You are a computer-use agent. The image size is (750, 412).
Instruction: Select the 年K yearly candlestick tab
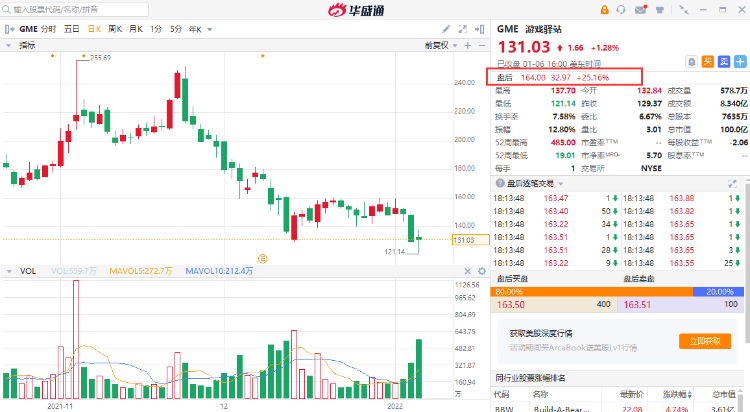[x=195, y=29]
